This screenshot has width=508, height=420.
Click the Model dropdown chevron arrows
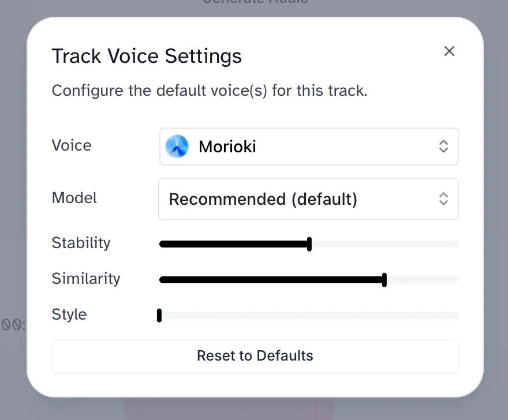443,199
